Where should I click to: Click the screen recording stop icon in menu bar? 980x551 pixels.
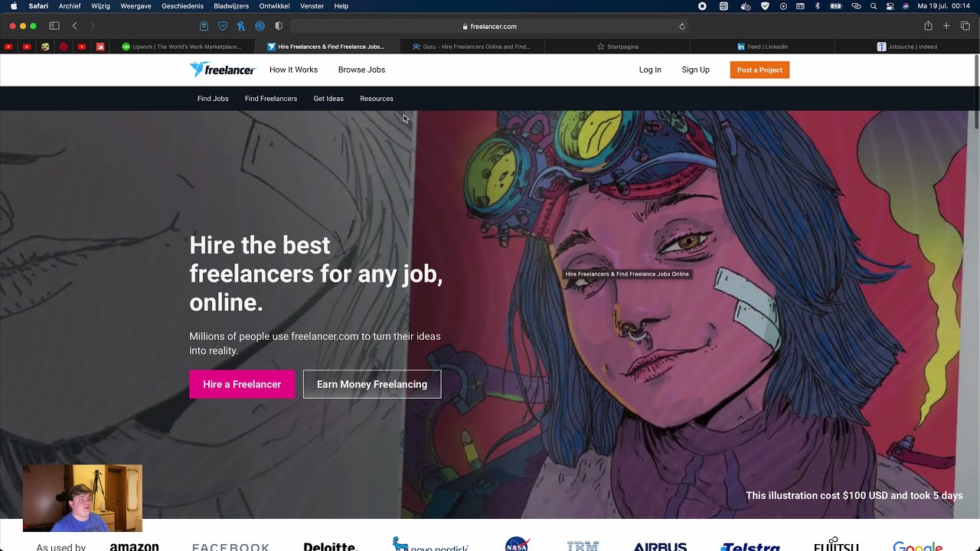click(x=702, y=6)
